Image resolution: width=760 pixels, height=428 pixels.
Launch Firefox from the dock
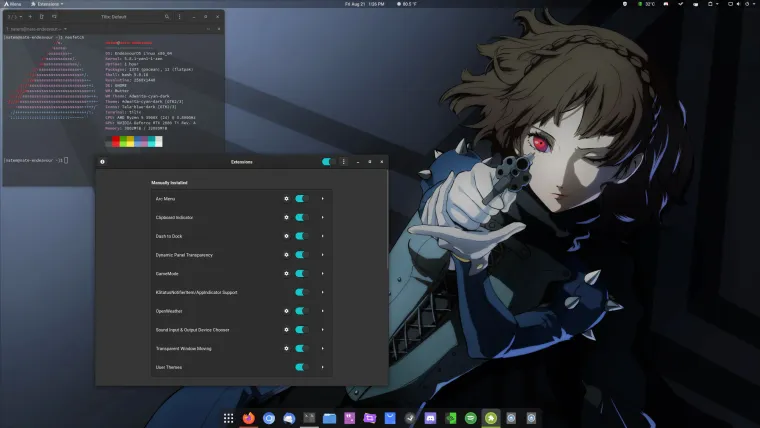coord(249,418)
